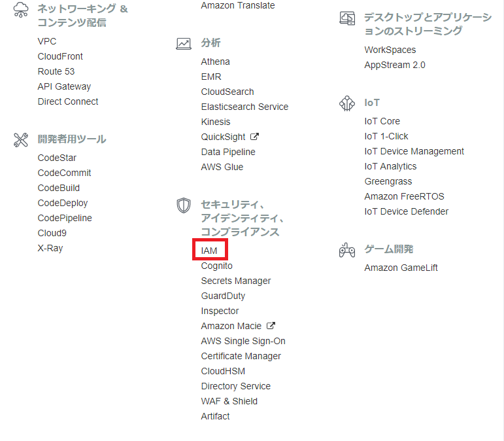Viewport: 504px width, 441px height.
Task: Click the Security shield icon
Action: pos(184,205)
